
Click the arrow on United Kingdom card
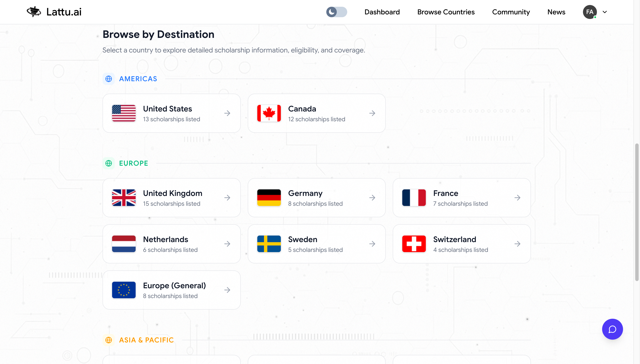[x=227, y=198]
